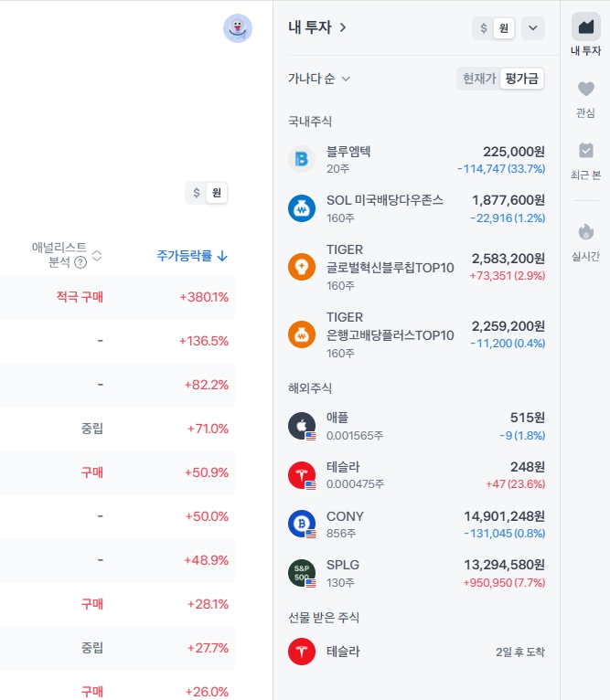Switch 내 투자 panel currency to 원
The height and width of the screenshot is (700, 610).
click(x=504, y=28)
